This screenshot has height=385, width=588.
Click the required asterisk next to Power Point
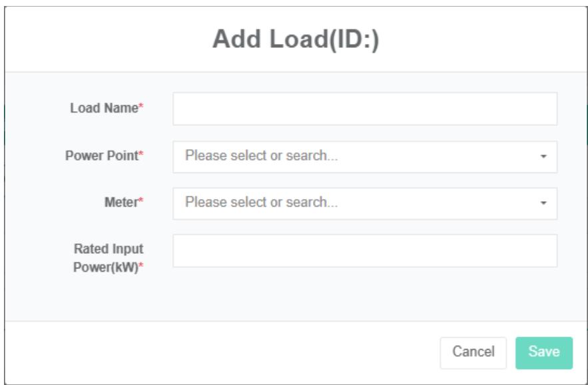[141, 157]
